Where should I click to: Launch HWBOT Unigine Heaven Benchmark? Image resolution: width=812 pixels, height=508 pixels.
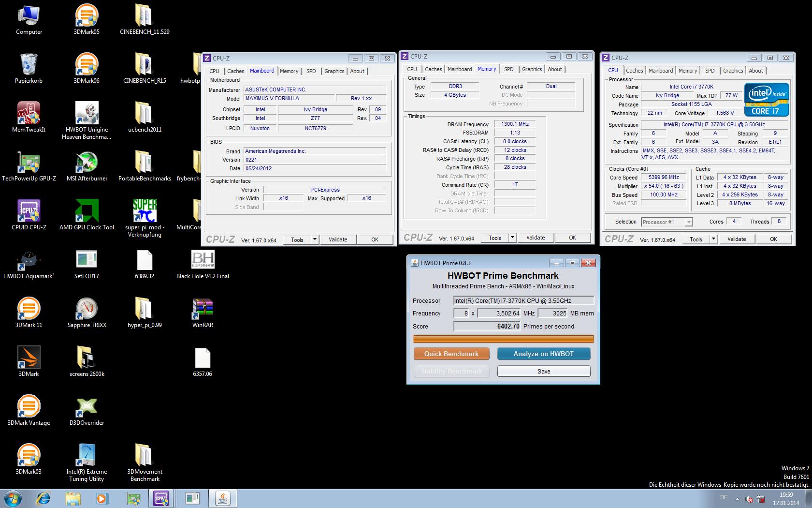87,121
